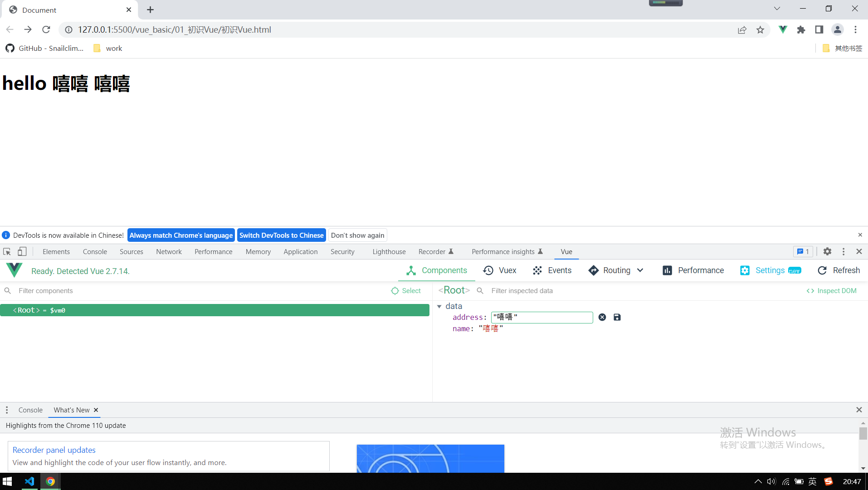The width and height of the screenshot is (868, 490).
Task: Activate the inspect element picker icon
Action: pos(7,251)
